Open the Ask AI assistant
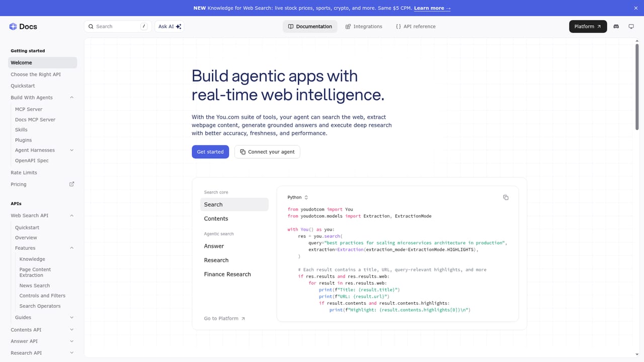The width and height of the screenshot is (644, 362). 170,27
